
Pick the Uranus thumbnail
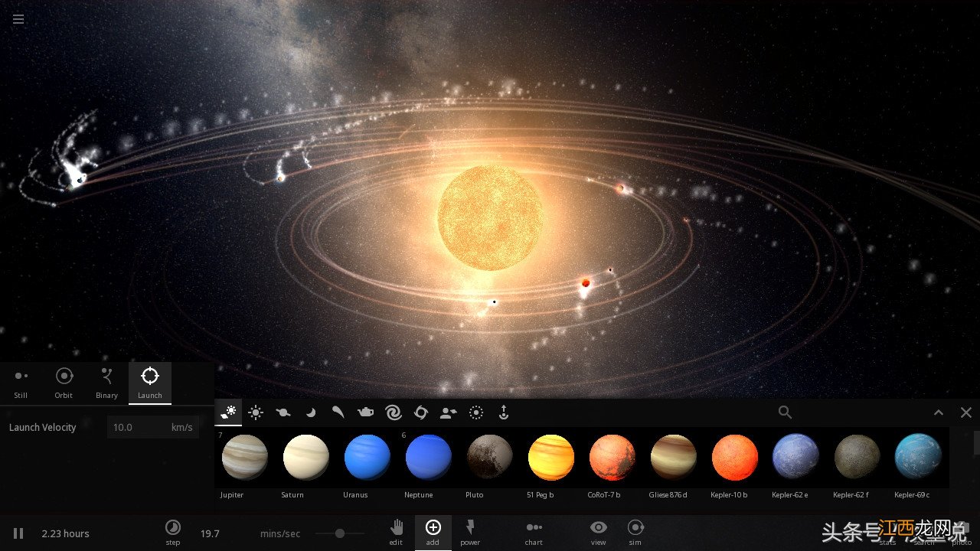coord(367,458)
